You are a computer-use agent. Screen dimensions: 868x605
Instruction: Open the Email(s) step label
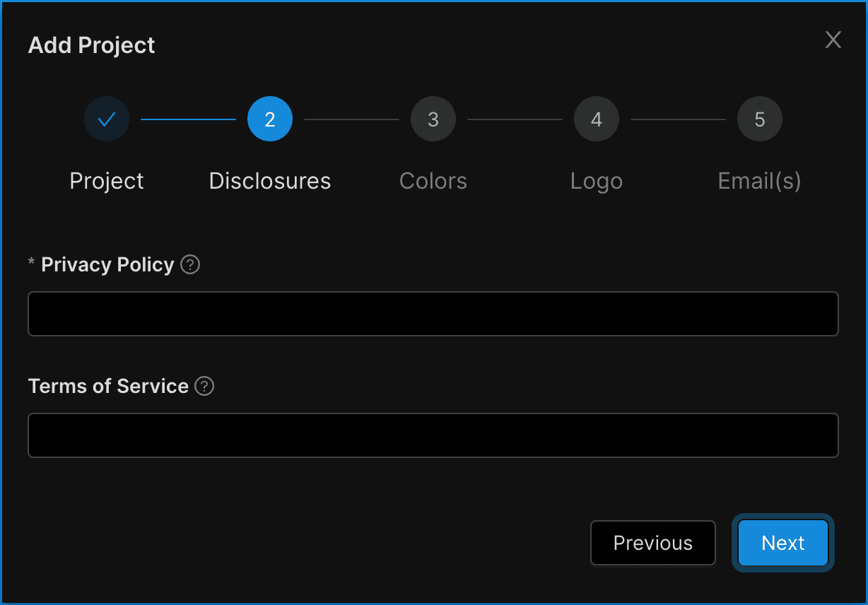pyautogui.click(x=760, y=181)
